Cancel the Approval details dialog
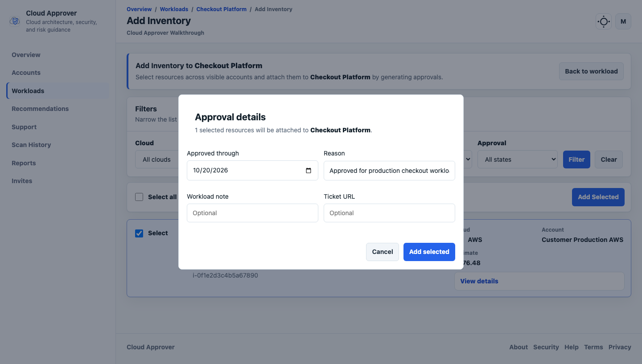The image size is (642, 364). (383, 252)
